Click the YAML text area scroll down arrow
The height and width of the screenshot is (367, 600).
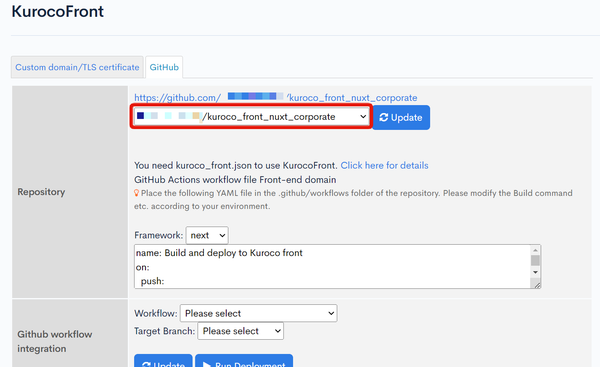(x=535, y=272)
